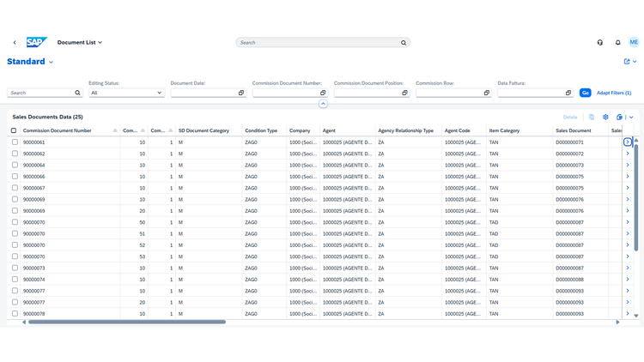Open details arrow for row 90000064
644x362 pixels.
tap(628, 165)
